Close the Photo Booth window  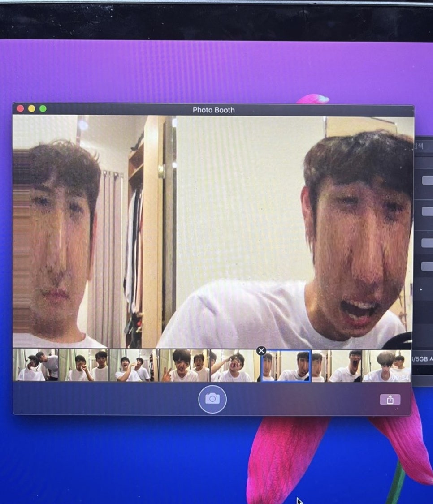click(20, 109)
